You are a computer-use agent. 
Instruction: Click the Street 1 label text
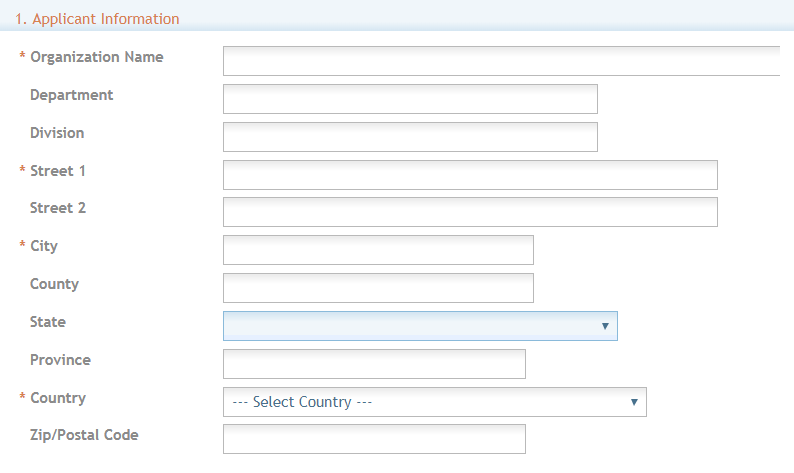tap(58, 171)
